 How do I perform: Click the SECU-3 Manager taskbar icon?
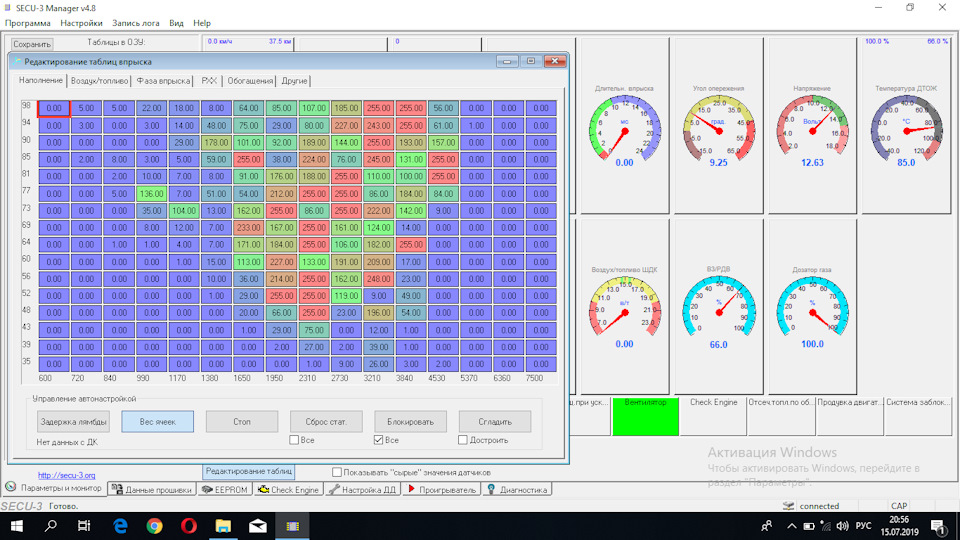(x=293, y=526)
